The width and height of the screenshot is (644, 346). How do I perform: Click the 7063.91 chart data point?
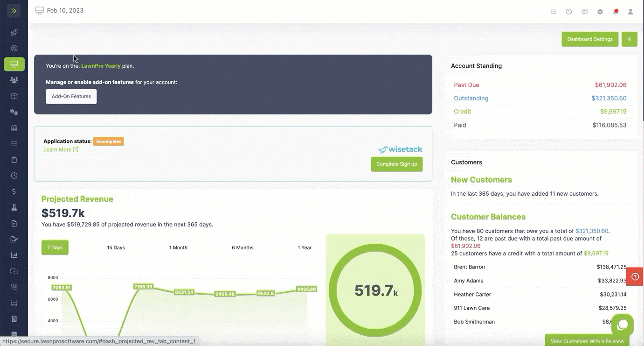click(62, 288)
